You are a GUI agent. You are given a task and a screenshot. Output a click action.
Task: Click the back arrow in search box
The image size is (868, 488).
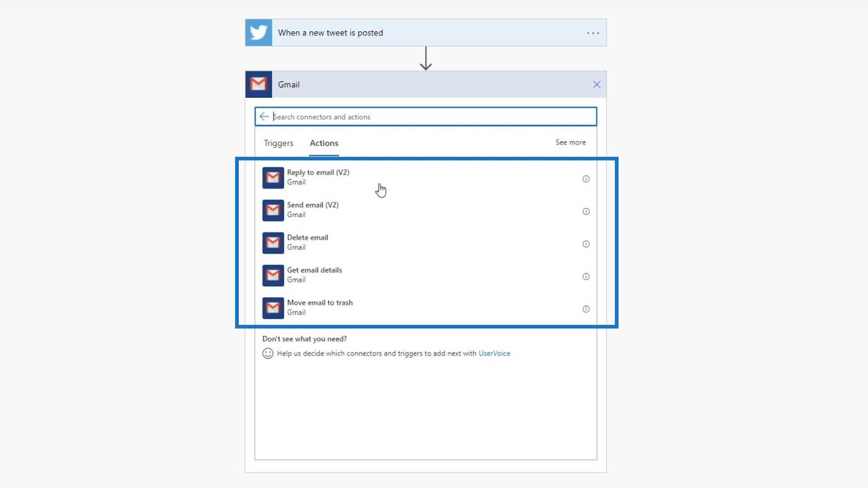[264, 117]
